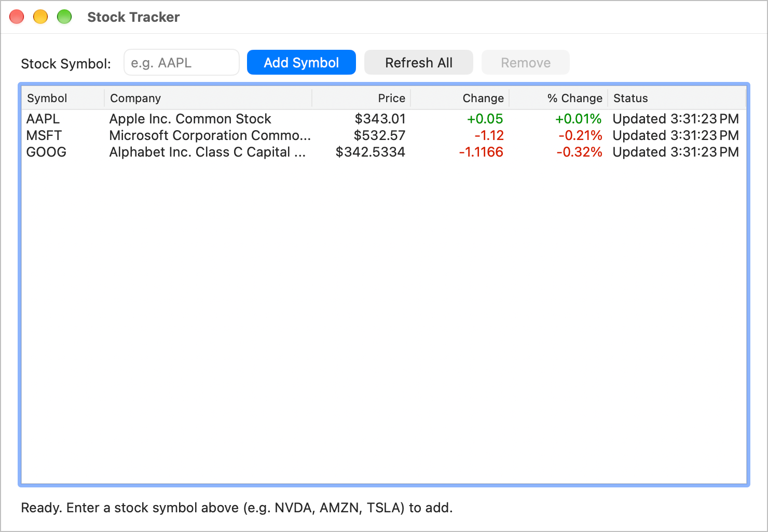
Task: Click Apple Inc. Common Stock company name
Action: click(x=190, y=119)
